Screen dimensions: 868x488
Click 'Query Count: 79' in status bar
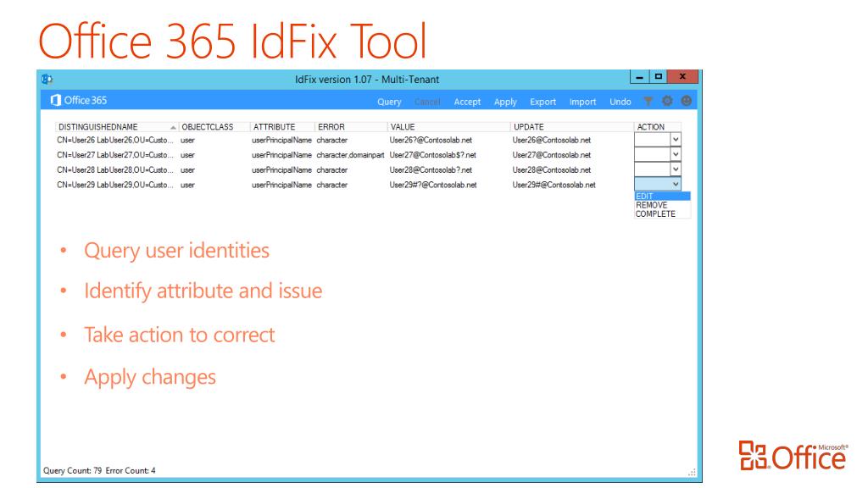click(73, 470)
